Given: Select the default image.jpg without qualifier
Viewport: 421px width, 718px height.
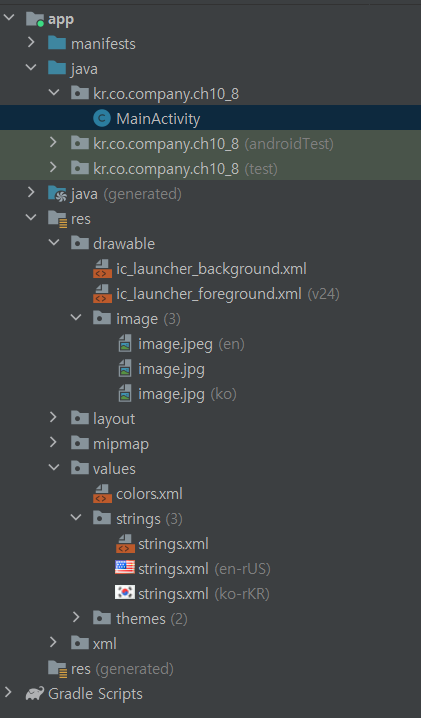Looking at the screenshot, I should click(x=171, y=369).
